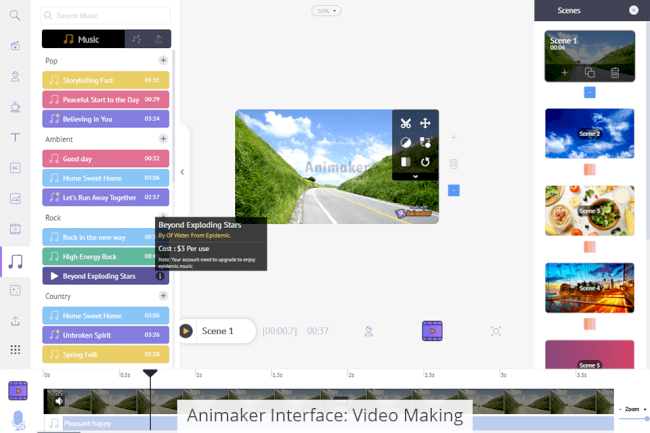Collapse the music panel with left chevron
The image size is (650, 433).
click(182, 172)
